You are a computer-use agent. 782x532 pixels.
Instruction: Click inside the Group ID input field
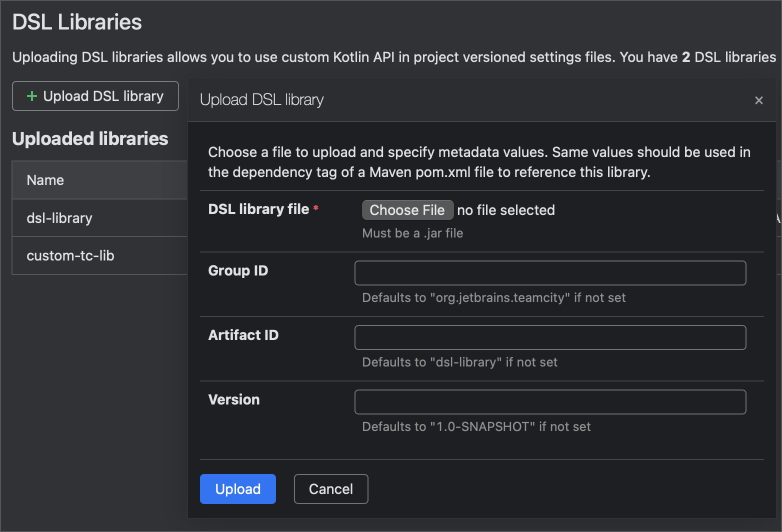550,273
